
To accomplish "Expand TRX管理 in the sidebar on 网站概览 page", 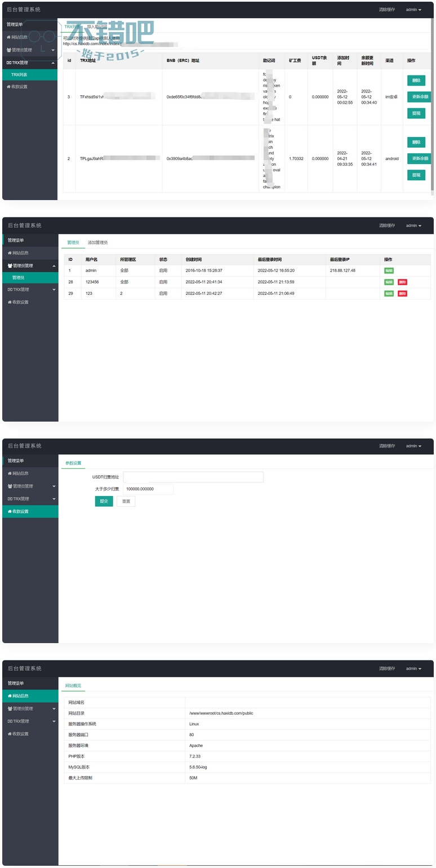I will click(54, 721).
